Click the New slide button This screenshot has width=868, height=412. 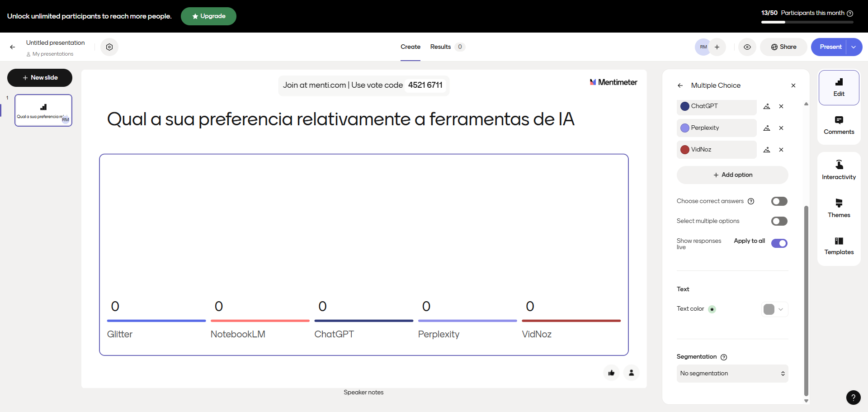40,78
